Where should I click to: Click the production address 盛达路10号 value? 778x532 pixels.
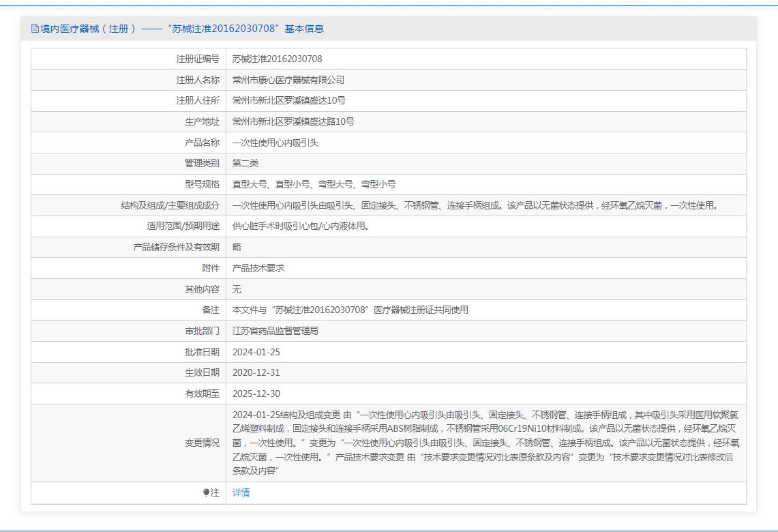click(293, 121)
